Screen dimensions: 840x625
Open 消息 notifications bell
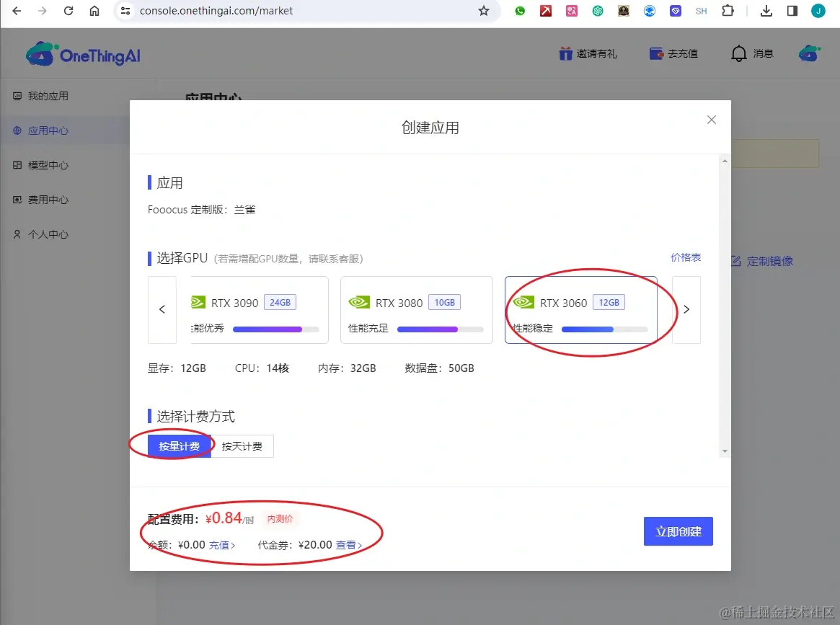pos(752,53)
